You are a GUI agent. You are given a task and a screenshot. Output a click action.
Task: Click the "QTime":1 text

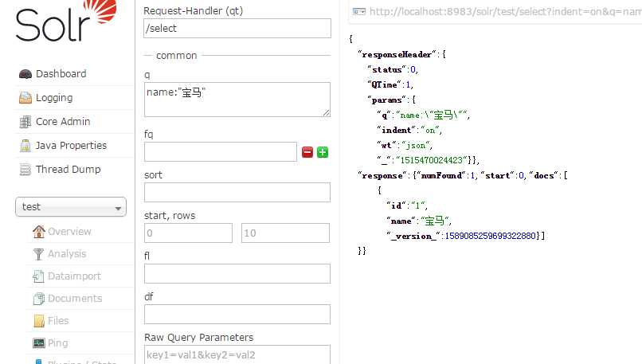(390, 84)
